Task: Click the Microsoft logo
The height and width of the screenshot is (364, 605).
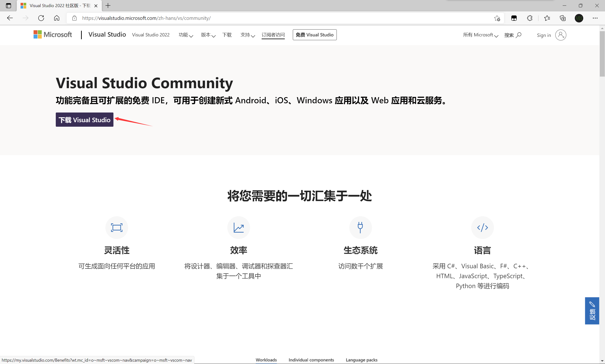Action: click(x=53, y=35)
